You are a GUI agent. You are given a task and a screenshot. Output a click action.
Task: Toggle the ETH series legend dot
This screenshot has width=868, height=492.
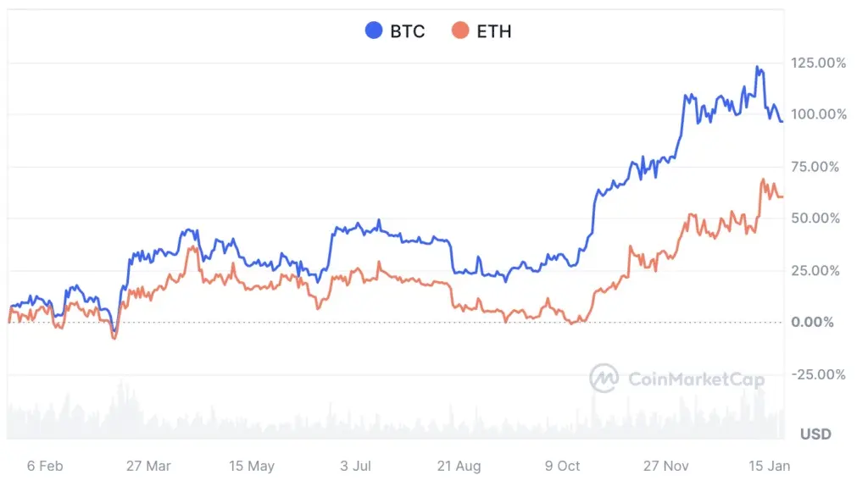460,30
